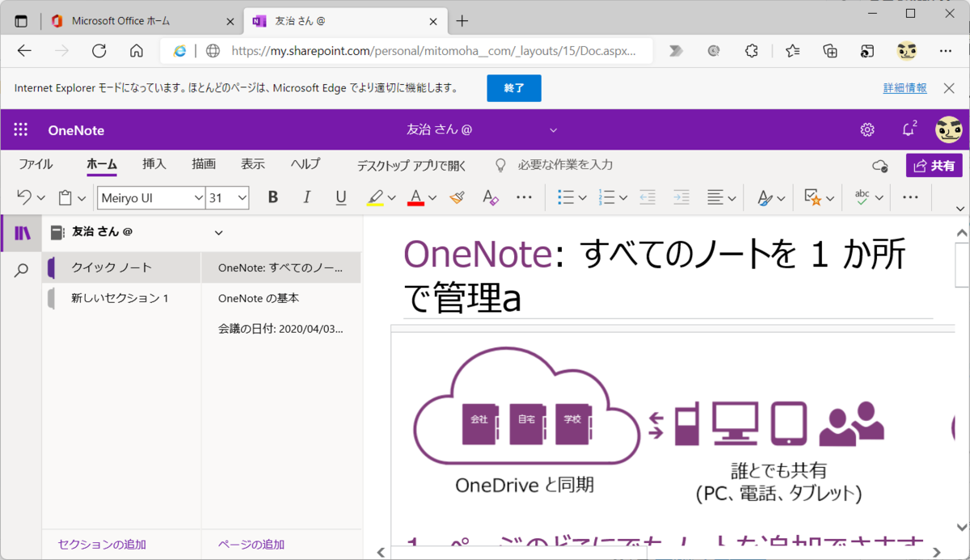Close the IE mode information bar

point(950,88)
